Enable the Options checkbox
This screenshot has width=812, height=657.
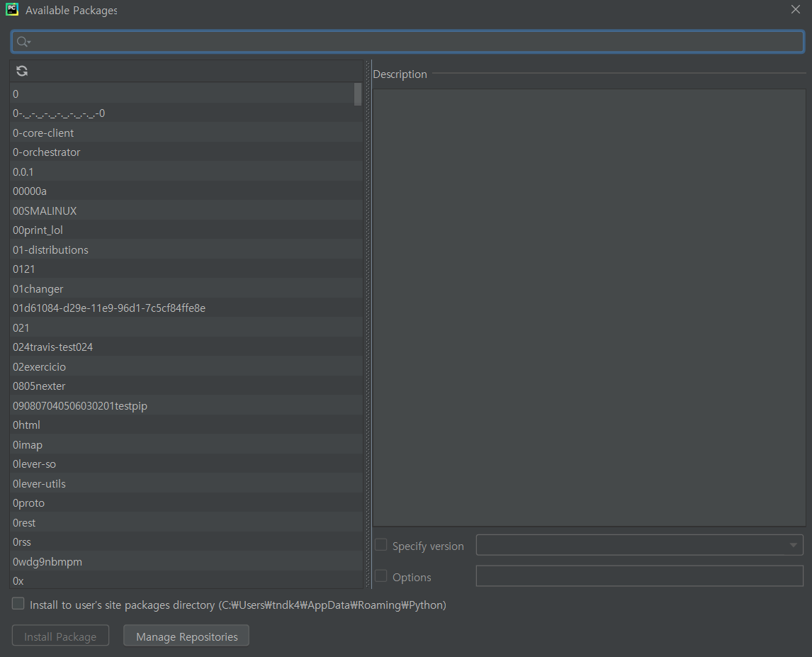[380, 576]
